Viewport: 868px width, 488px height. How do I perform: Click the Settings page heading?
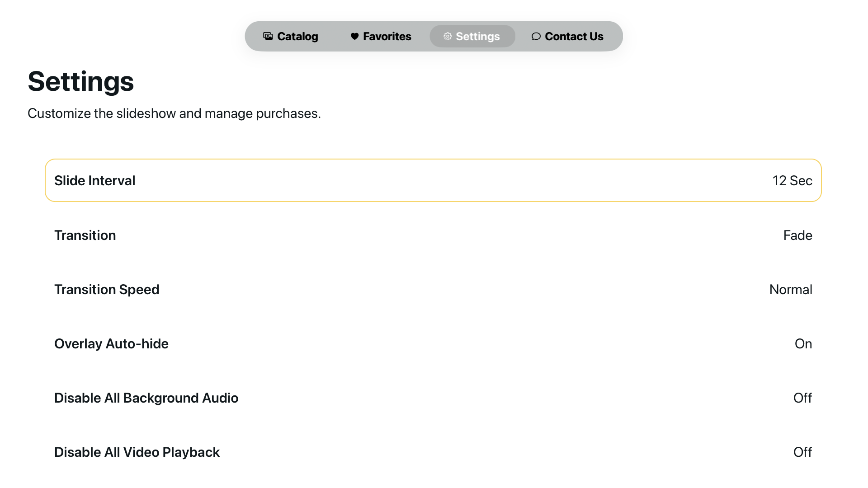(x=80, y=81)
